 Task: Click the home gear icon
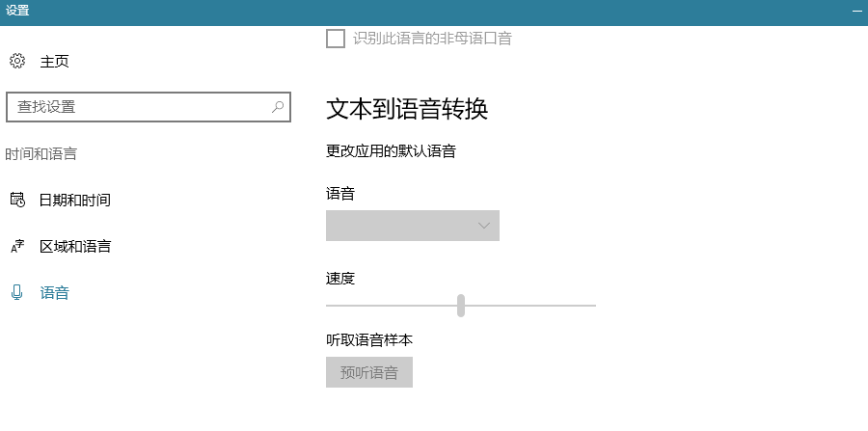[x=17, y=62]
